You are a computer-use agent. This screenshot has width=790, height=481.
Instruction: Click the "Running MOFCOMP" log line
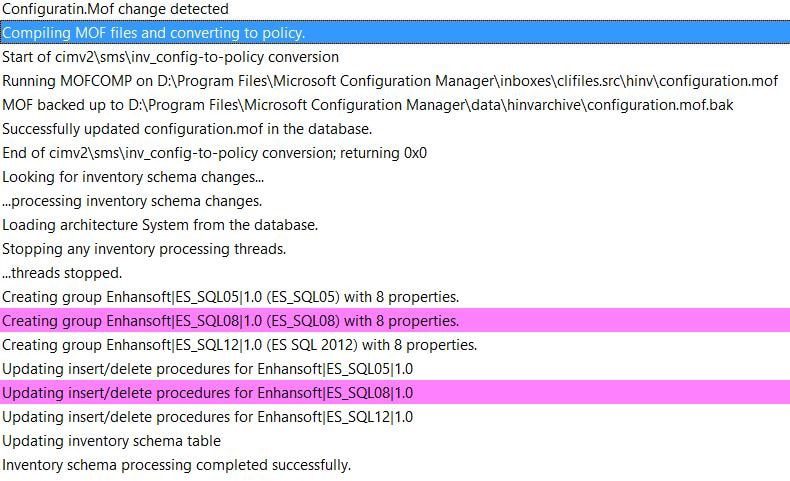(390, 81)
